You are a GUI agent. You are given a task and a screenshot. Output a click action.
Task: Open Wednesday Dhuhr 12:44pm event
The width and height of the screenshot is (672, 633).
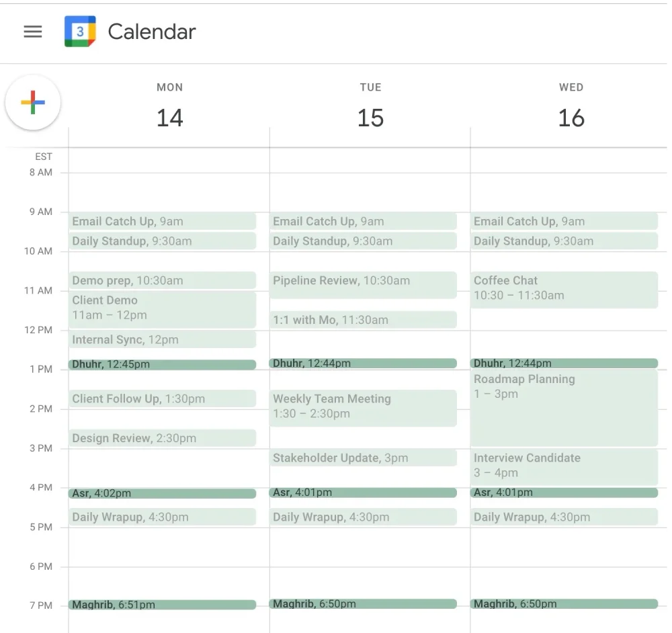click(564, 364)
